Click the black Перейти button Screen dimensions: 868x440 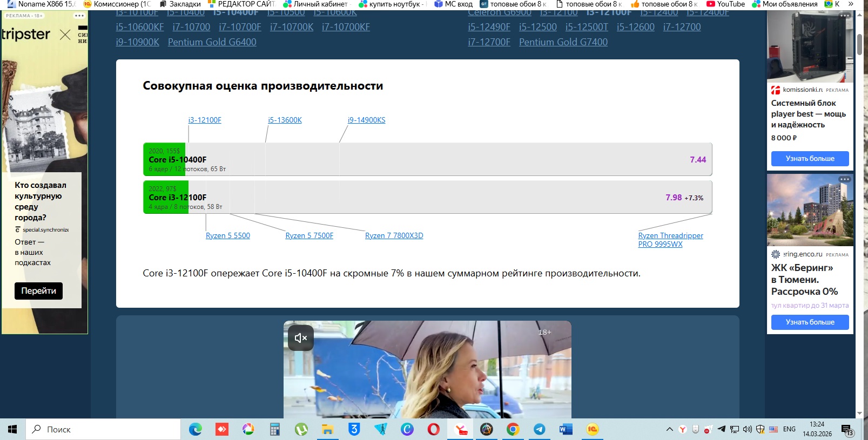[x=38, y=290]
